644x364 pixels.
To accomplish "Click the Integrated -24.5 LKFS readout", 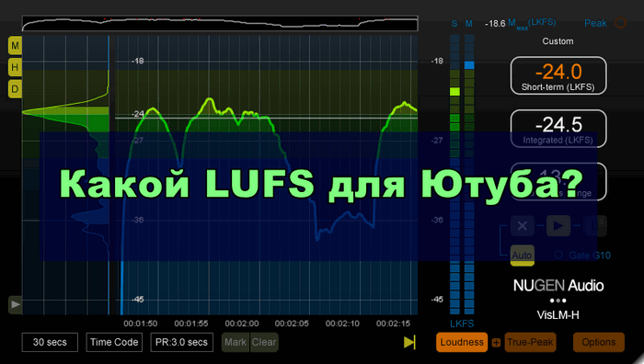I will 558,129.
